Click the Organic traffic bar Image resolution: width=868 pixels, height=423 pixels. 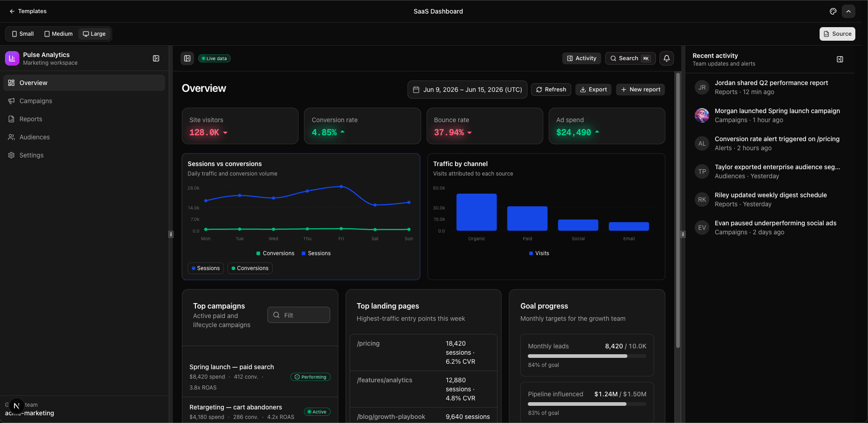tap(477, 212)
